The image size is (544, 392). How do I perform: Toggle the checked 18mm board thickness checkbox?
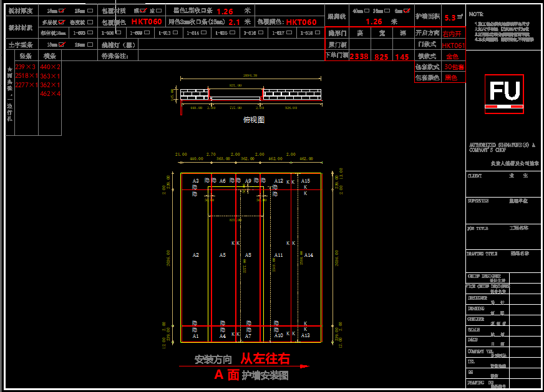(61, 11)
